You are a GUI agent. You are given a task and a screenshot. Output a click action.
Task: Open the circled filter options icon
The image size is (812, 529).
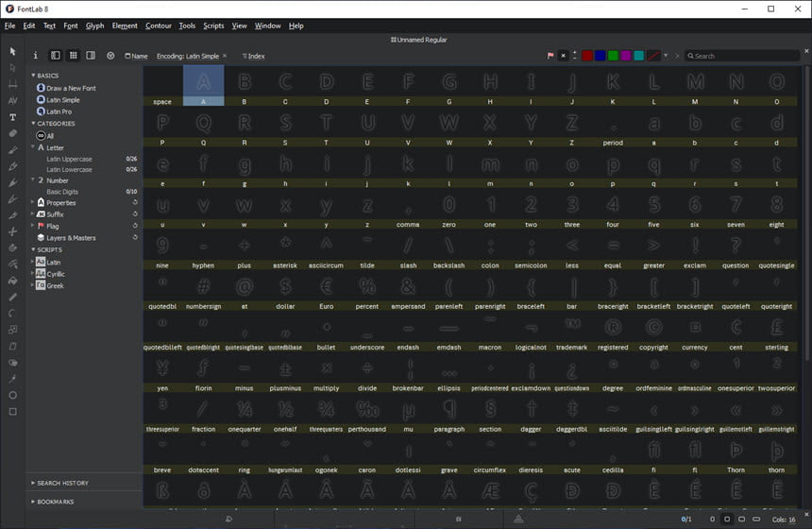(x=110, y=56)
